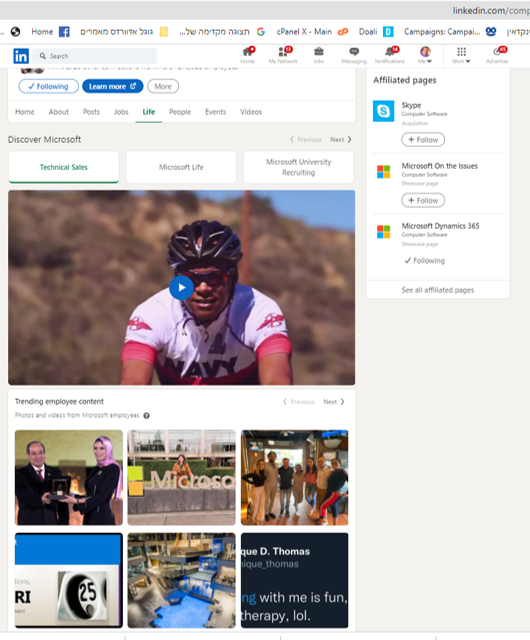Open the Home bookmark in bookmarks bar
Viewport: 530px width, 640px height.
click(x=42, y=32)
